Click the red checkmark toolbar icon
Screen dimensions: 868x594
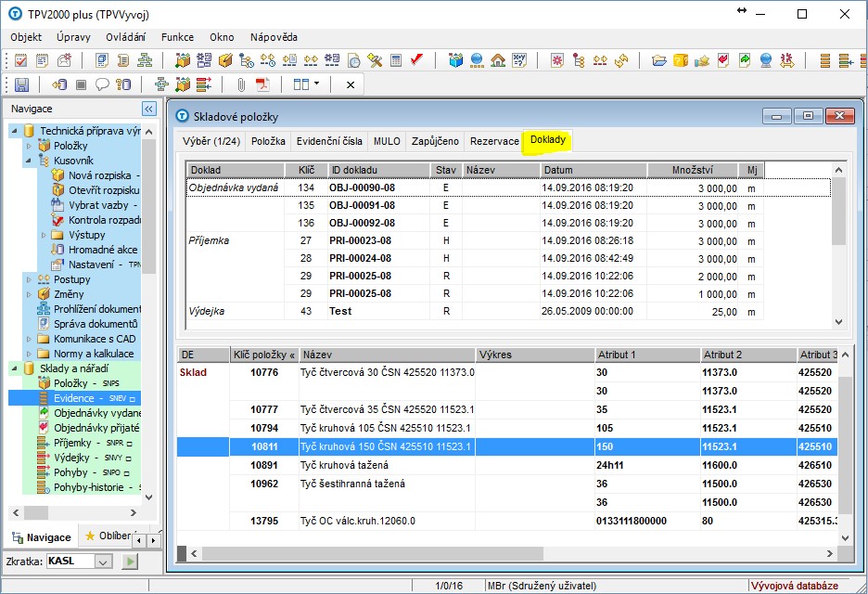416,59
